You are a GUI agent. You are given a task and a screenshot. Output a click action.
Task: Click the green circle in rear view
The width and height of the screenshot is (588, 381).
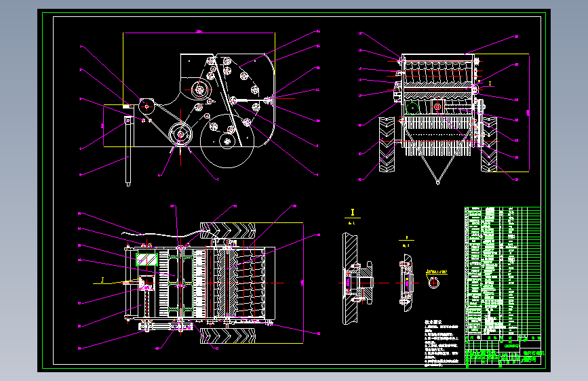click(412, 108)
